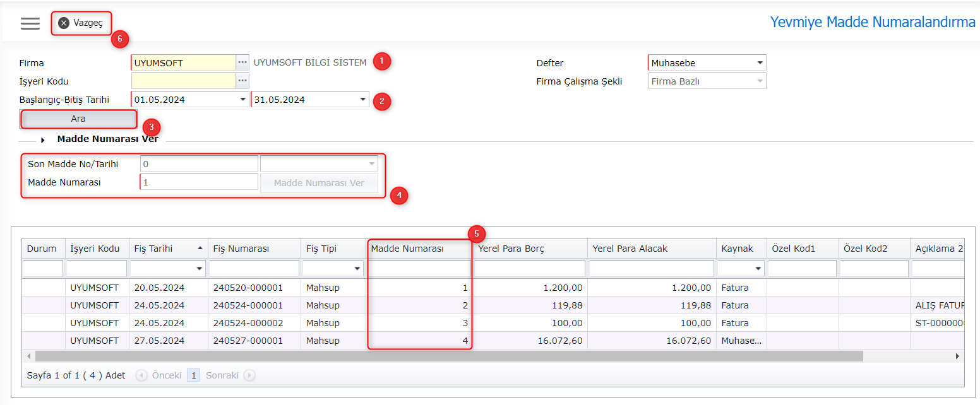The width and height of the screenshot is (980, 405).
Task: Collapse the Madde Numarası Ver section arrow
Action: pyautogui.click(x=43, y=140)
